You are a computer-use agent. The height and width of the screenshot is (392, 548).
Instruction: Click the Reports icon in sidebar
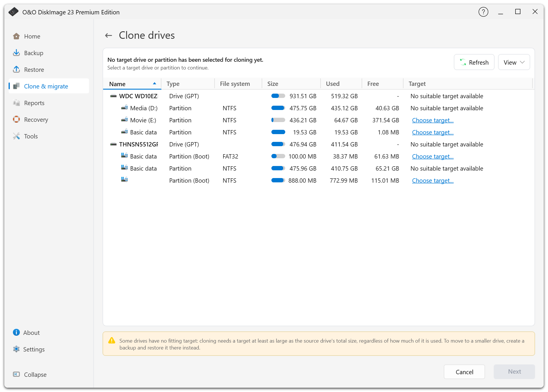pyautogui.click(x=16, y=103)
